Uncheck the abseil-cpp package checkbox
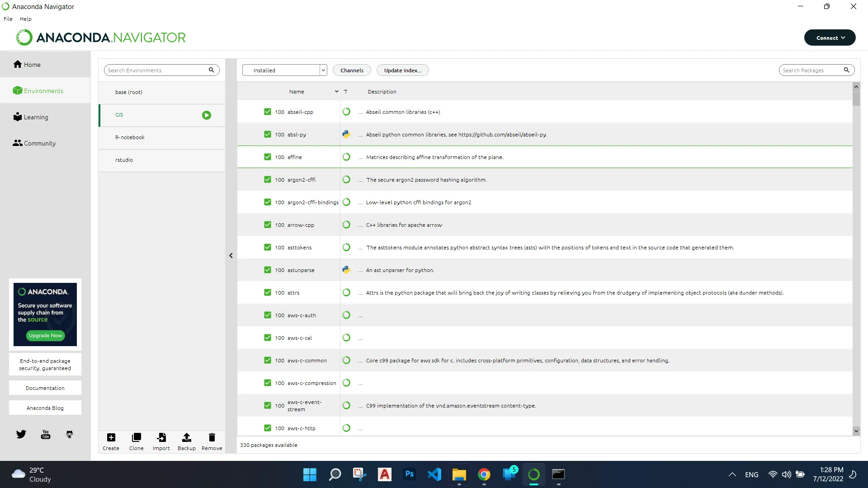The image size is (868, 488). click(268, 112)
